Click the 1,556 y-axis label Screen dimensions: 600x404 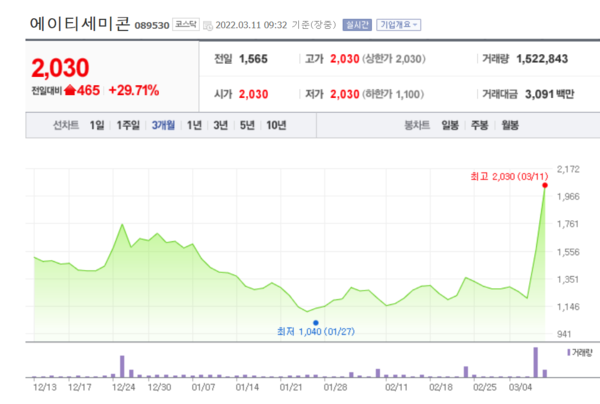(568, 252)
